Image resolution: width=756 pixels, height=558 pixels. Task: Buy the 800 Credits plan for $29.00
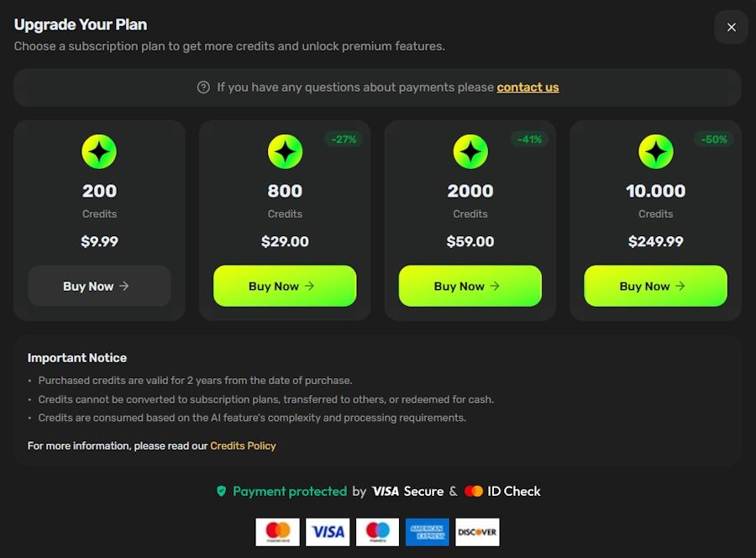[x=285, y=286]
